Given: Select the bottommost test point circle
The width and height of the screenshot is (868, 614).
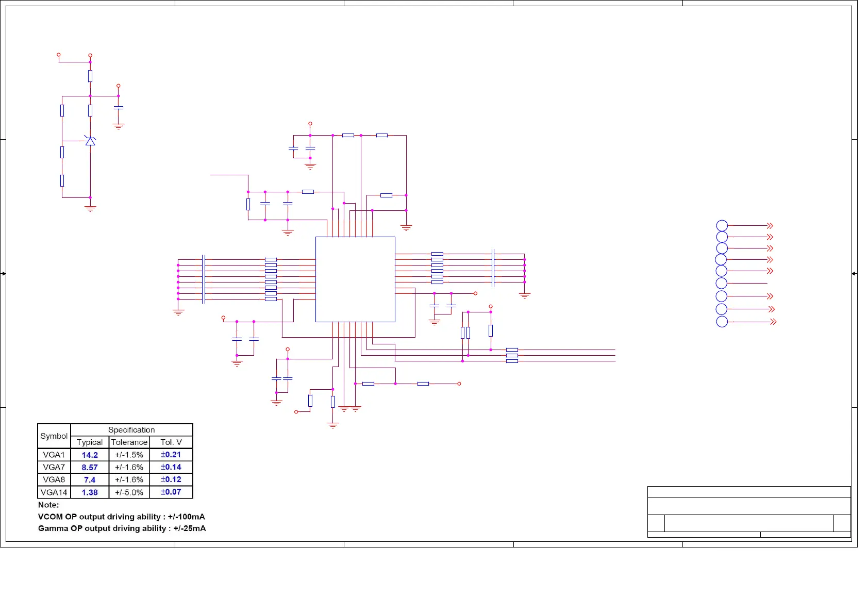Looking at the screenshot, I should [722, 322].
